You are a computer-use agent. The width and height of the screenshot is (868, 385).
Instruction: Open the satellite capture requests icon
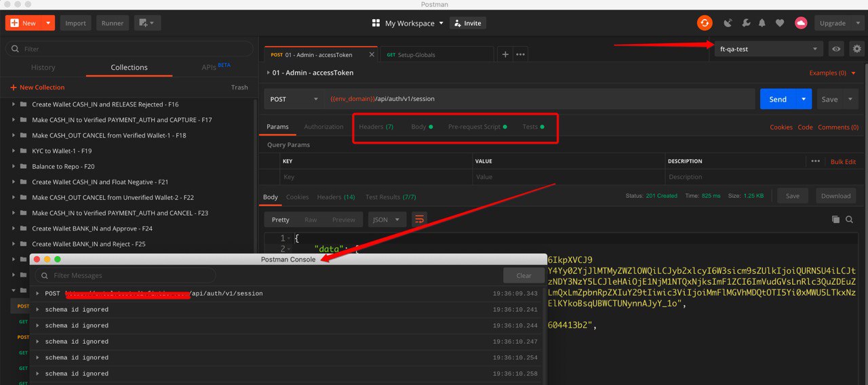pos(728,23)
